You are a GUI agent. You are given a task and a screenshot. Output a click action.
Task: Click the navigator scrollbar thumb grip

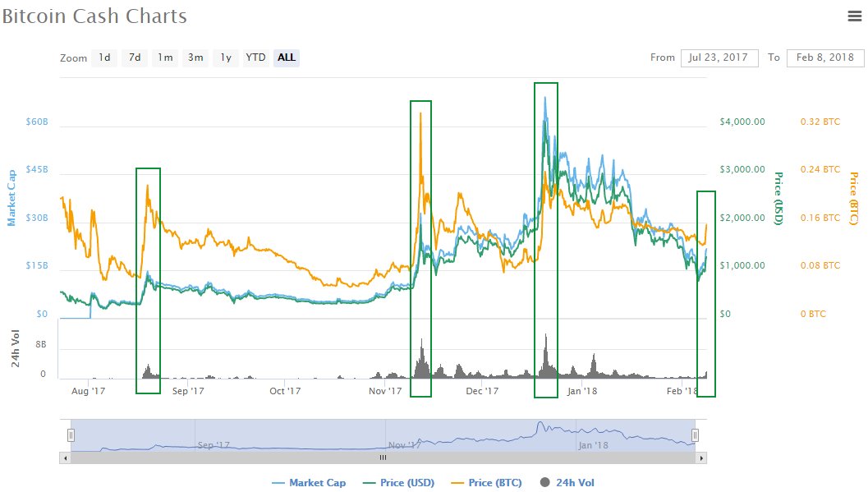point(383,458)
